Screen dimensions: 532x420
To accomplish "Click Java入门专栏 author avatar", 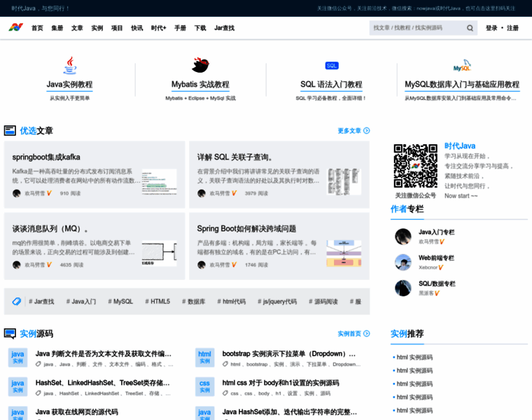I will tap(403, 237).
